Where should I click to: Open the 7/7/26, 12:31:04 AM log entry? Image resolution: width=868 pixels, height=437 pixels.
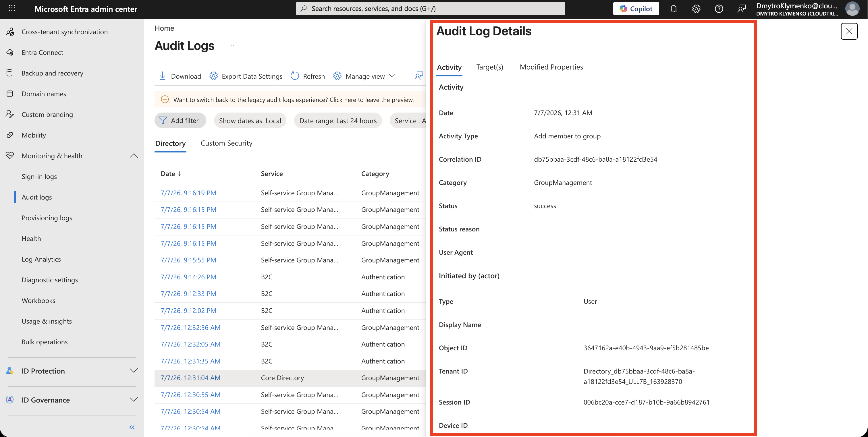(x=190, y=378)
